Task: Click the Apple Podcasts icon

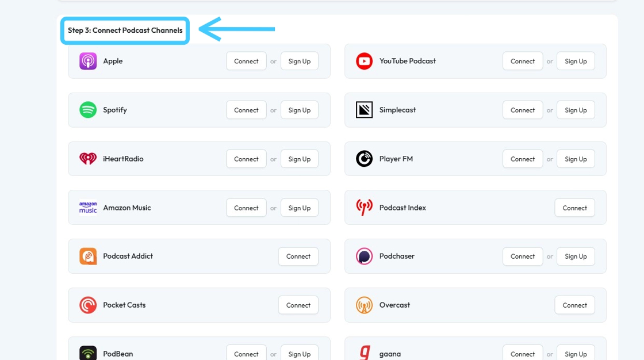Action: [88, 61]
